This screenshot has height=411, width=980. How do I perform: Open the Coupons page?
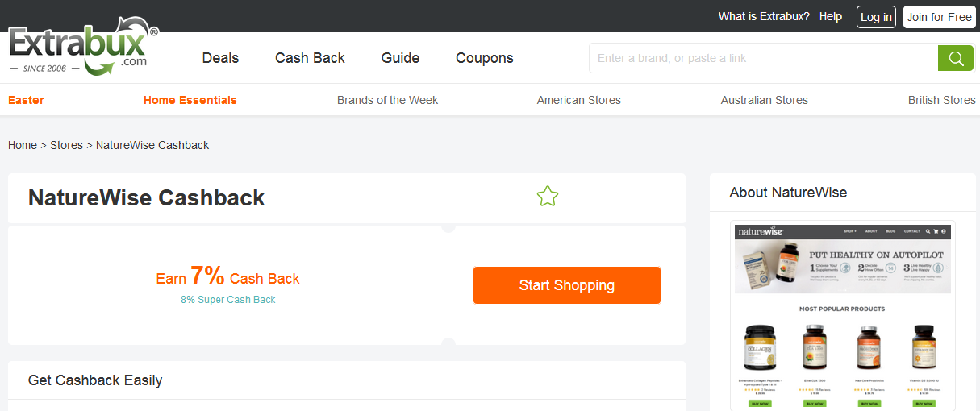pyautogui.click(x=484, y=58)
